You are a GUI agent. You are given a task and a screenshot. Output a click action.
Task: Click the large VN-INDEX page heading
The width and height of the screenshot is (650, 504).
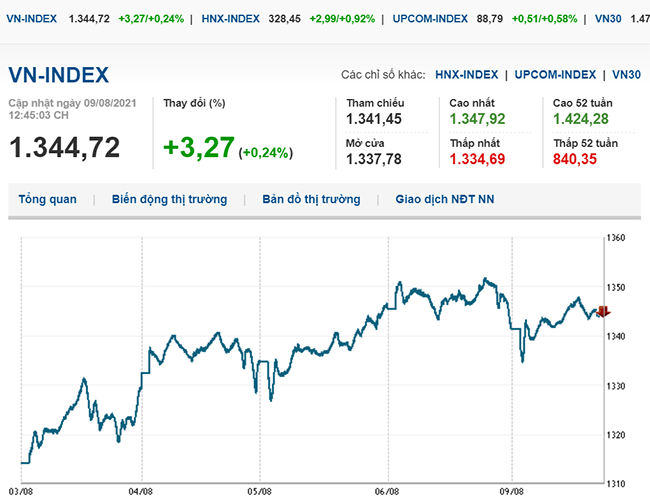click(x=59, y=76)
